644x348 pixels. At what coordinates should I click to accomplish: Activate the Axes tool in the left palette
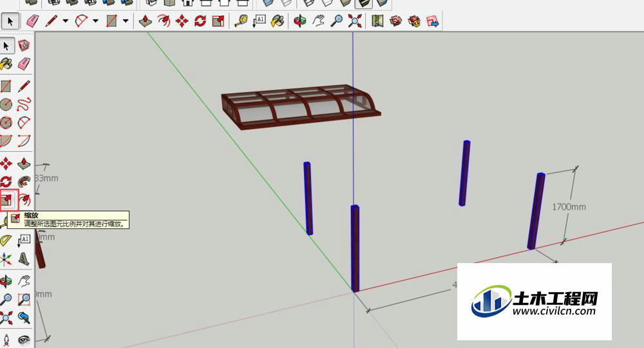(x=6, y=259)
